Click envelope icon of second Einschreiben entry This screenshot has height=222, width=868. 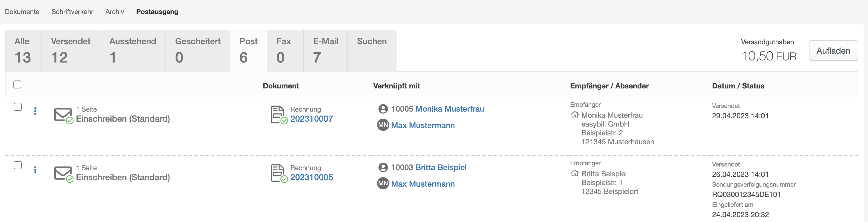tap(63, 174)
